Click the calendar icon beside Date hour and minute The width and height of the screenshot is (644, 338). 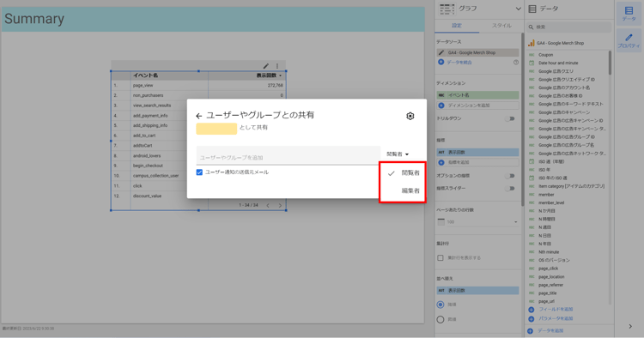coord(532,63)
